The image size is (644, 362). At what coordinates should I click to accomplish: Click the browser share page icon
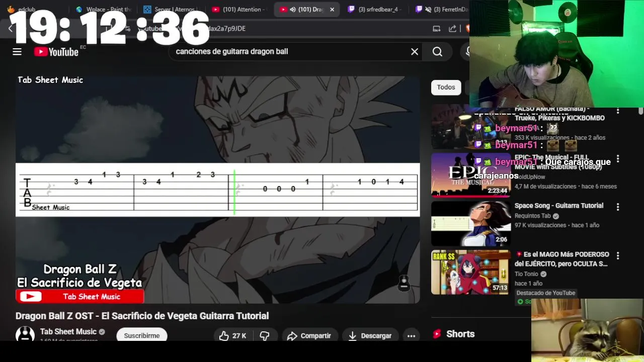[x=452, y=29]
